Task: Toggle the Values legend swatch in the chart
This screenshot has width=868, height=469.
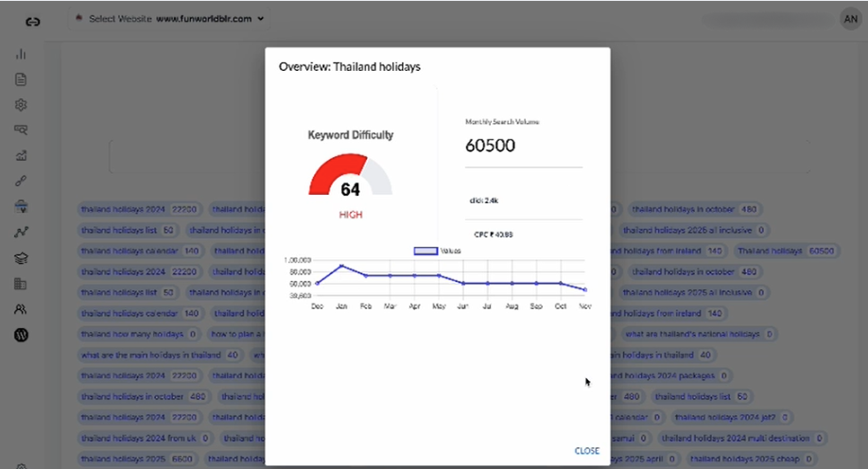Action: 425,251
